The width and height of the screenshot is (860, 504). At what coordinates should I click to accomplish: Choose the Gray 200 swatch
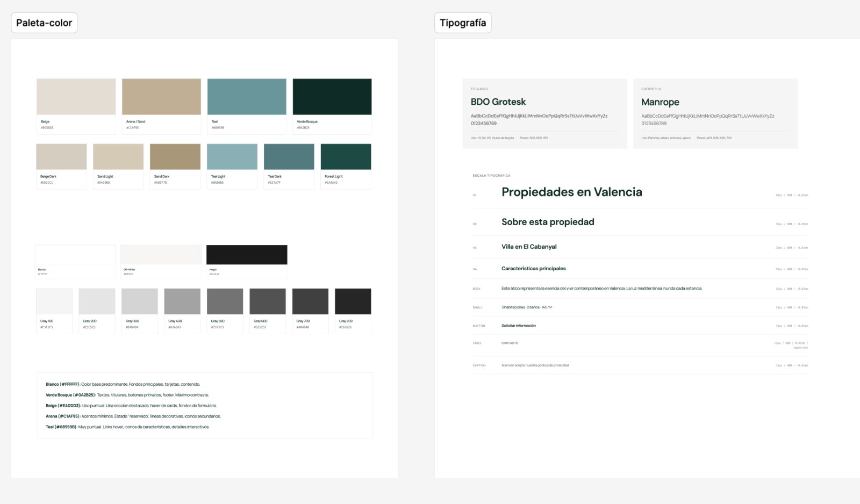[x=97, y=301]
